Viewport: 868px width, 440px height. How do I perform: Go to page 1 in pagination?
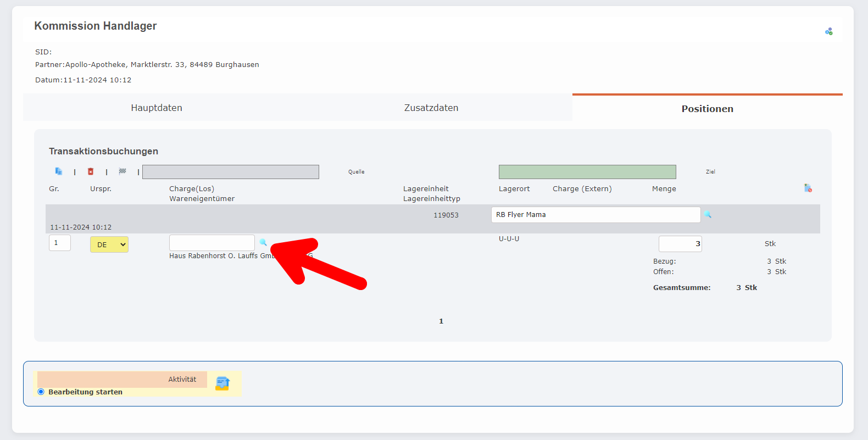click(x=441, y=321)
